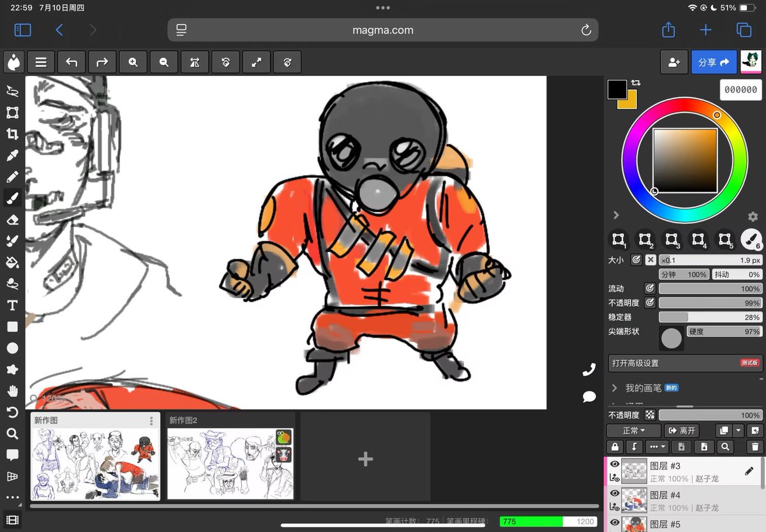Click the 000000 hex color field
The width and height of the screenshot is (766, 532).
(740, 90)
